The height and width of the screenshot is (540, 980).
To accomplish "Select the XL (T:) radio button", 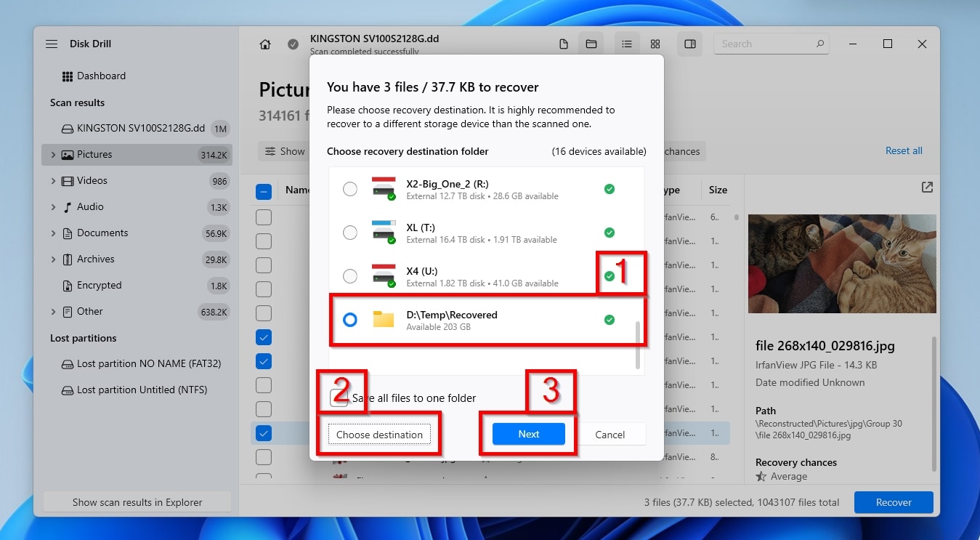I will [350, 233].
